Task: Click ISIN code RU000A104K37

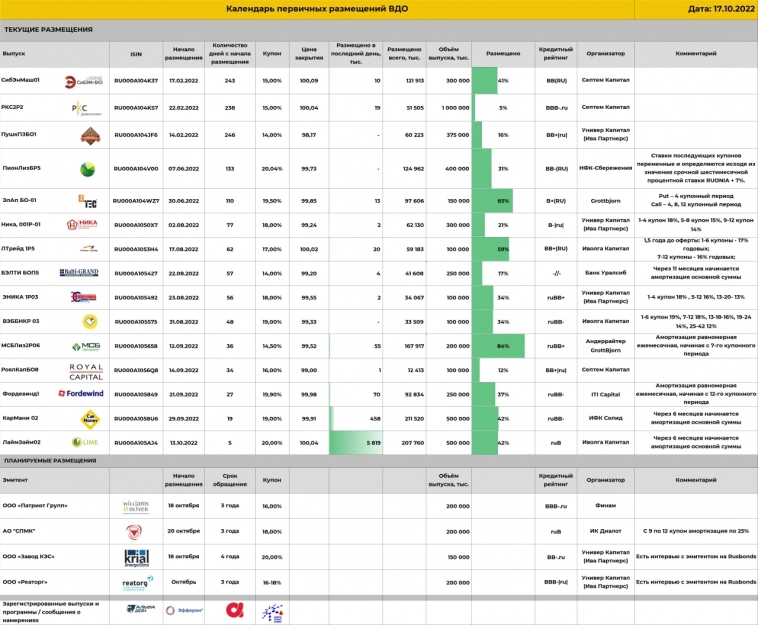Action: (136, 80)
